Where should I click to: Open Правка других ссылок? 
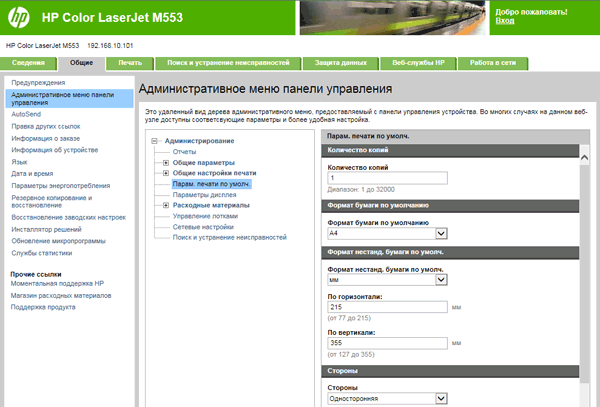[x=46, y=126]
